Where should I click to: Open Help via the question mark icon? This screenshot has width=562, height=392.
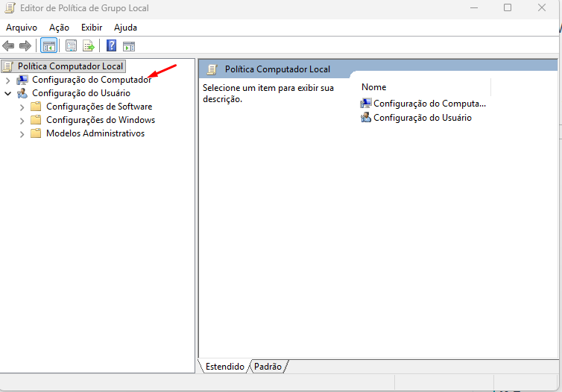pos(111,46)
